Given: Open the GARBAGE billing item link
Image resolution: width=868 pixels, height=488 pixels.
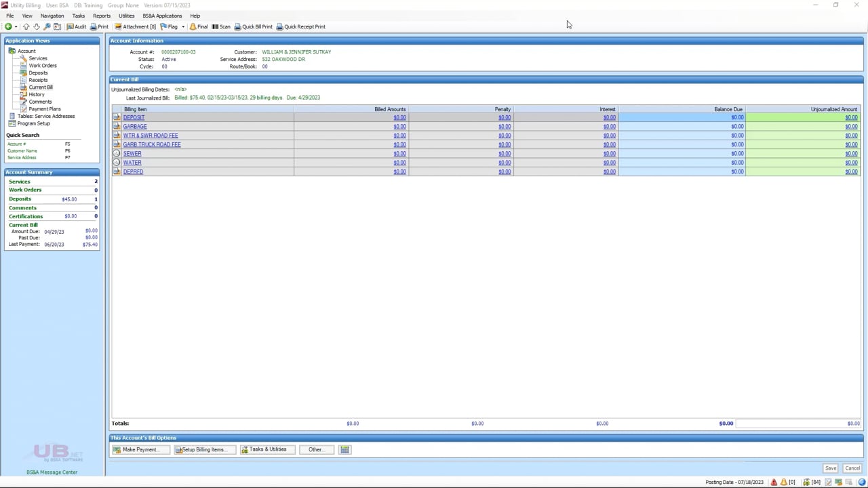Looking at the screenshot, I should pos(135,127).
